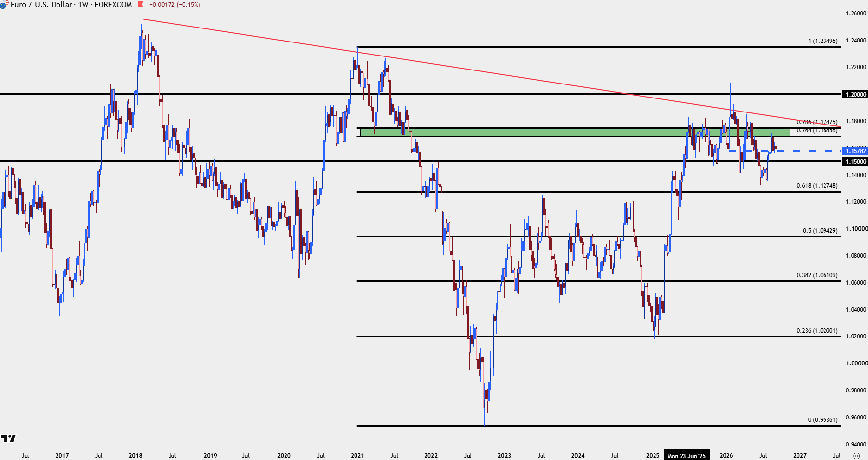This screenshot has height=460, width=868.
Task: Click the Mon 23 Jun '25 date marker
Action: pos(686,456)
